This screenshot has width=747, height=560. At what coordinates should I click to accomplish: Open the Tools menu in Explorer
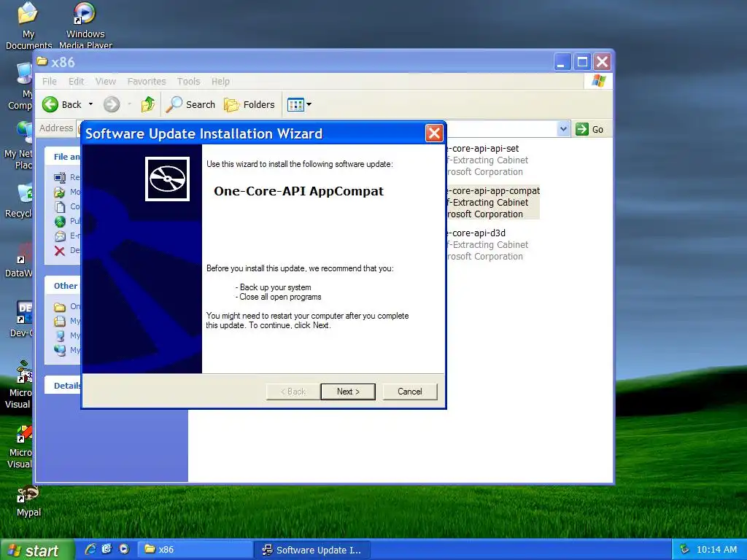pyautogui.click(x=189, y=82)
